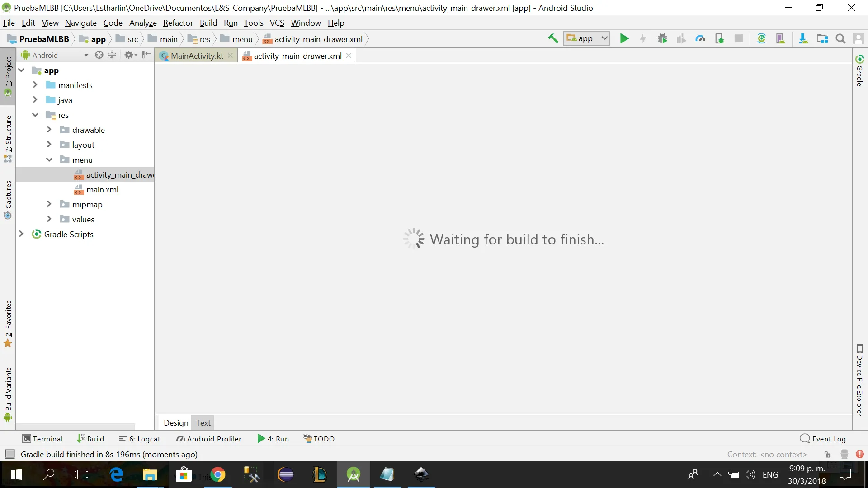The height and width of the screenshot is (488, 868).
Task: Open the Android profiler gauge icon
Action: (x=700, y=39)
